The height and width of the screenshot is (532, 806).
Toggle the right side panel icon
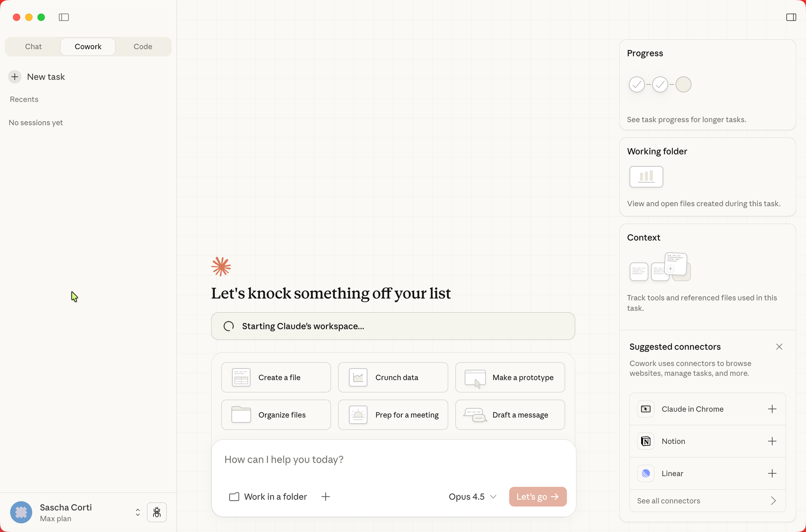(x=791, y=17)
